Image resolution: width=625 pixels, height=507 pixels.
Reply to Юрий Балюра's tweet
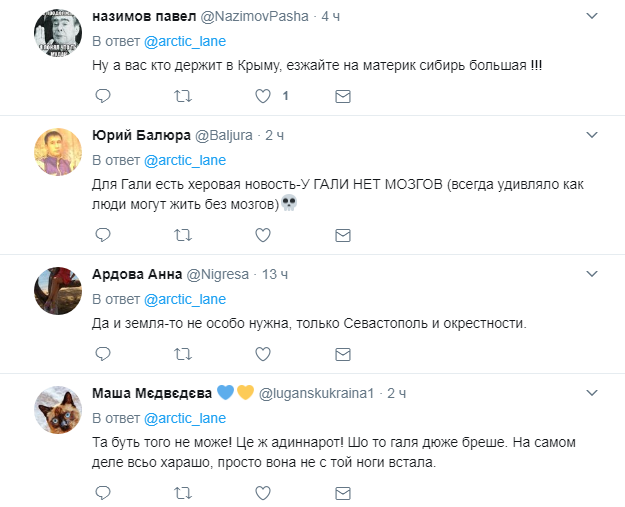click(102, 235)
